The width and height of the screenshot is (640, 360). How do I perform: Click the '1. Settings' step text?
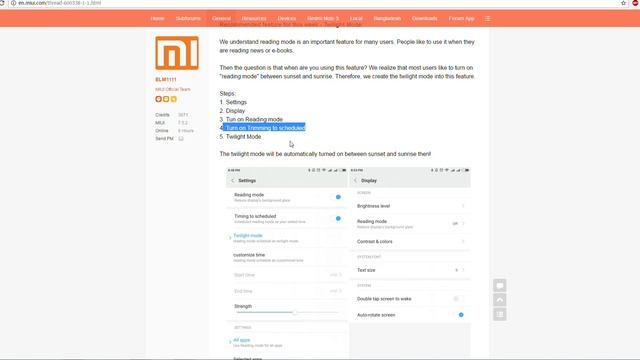pos(233,102)
